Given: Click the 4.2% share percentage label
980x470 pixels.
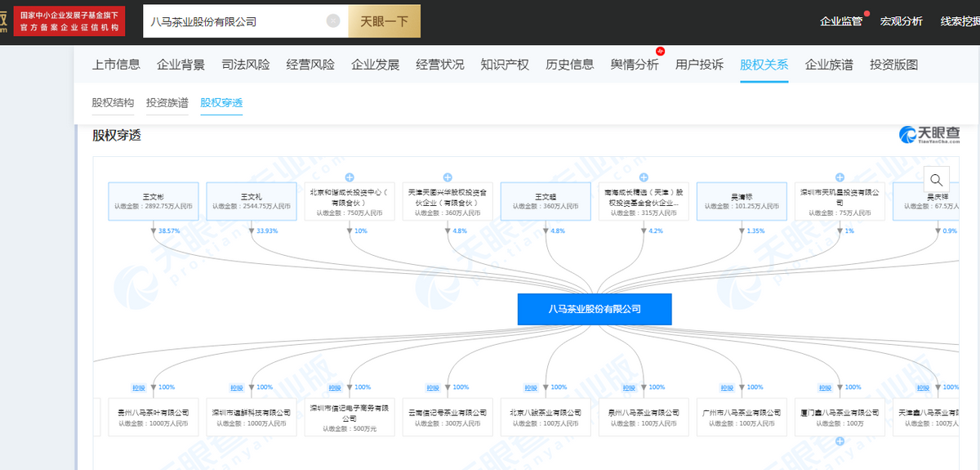Looking at the screenshot, I should tap(656, 231).
